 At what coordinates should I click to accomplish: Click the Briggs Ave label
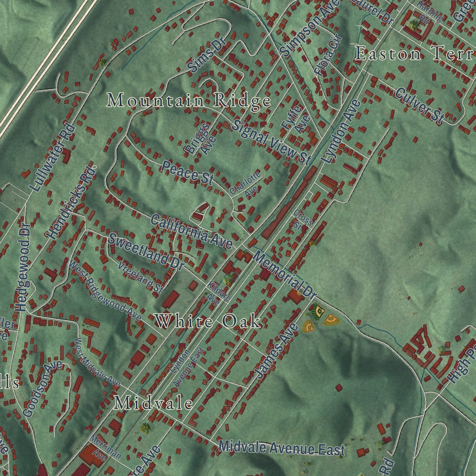click(x=202, y=139)
